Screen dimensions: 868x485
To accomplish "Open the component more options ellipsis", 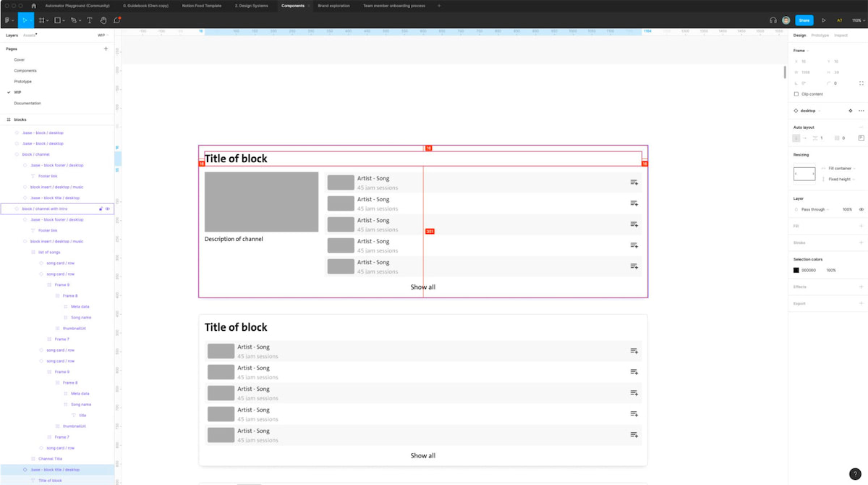I will [861, 111].
